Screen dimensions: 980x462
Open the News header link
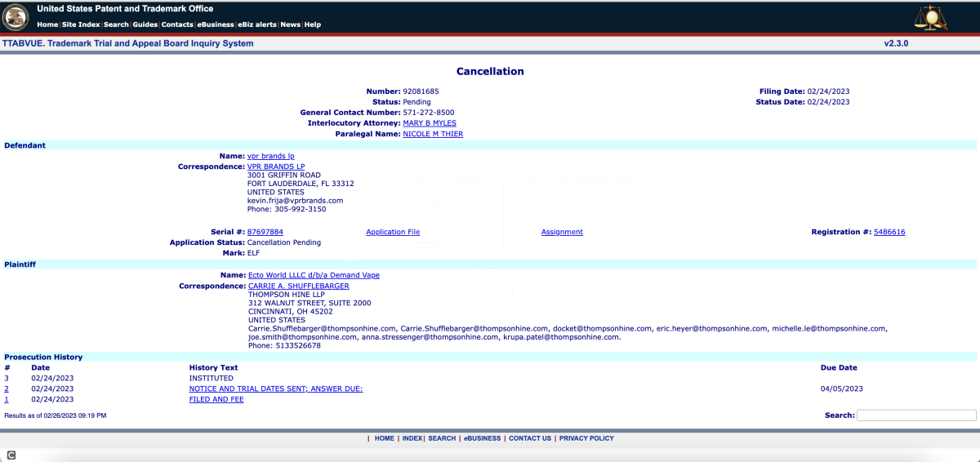tap(290, 24)
